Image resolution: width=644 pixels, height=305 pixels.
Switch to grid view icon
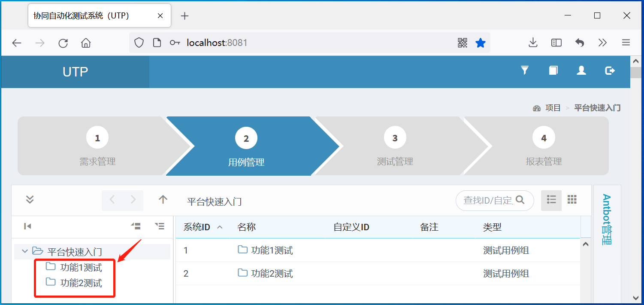point(572,200)
